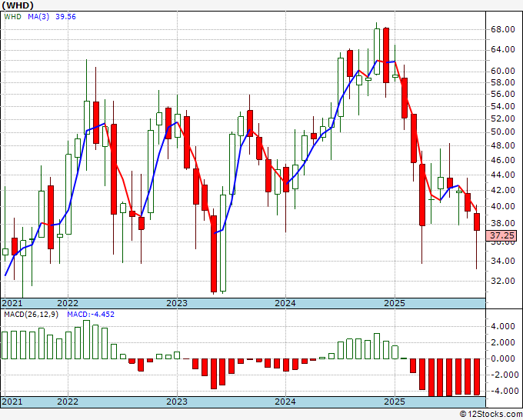Click 2025 on the price chart time axis
This screenshot has height=420, width=523.
(x=395, y=303)
